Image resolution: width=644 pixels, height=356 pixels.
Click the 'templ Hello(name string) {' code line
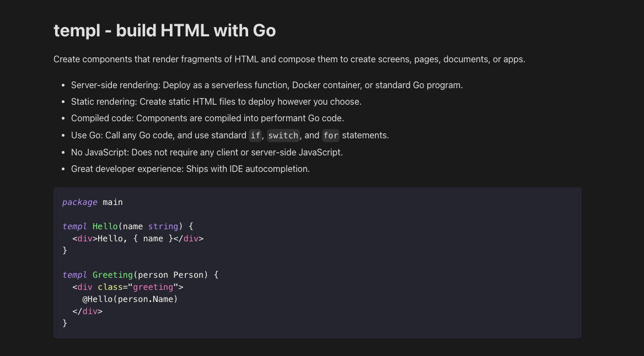[128, 226]
